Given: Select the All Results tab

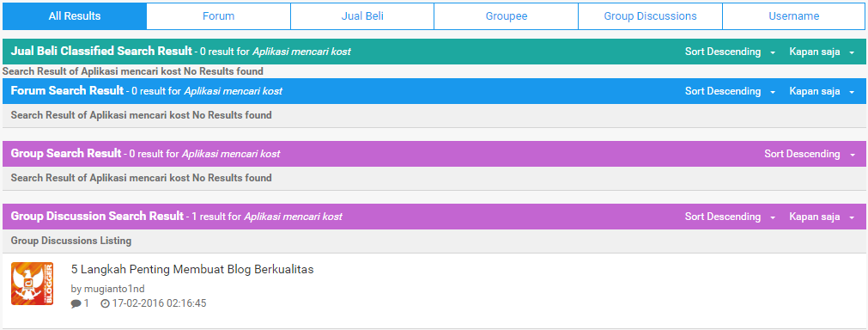Looking at the screenshot, I should click(75, 16).
